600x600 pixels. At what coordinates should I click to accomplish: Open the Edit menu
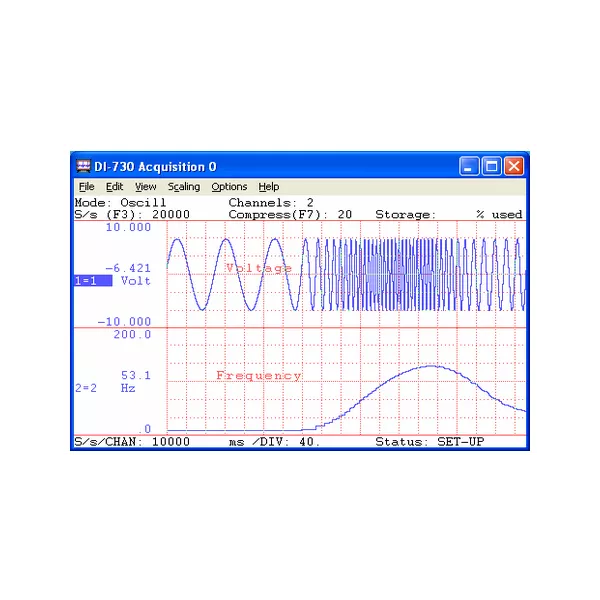(x=114, y=187)
